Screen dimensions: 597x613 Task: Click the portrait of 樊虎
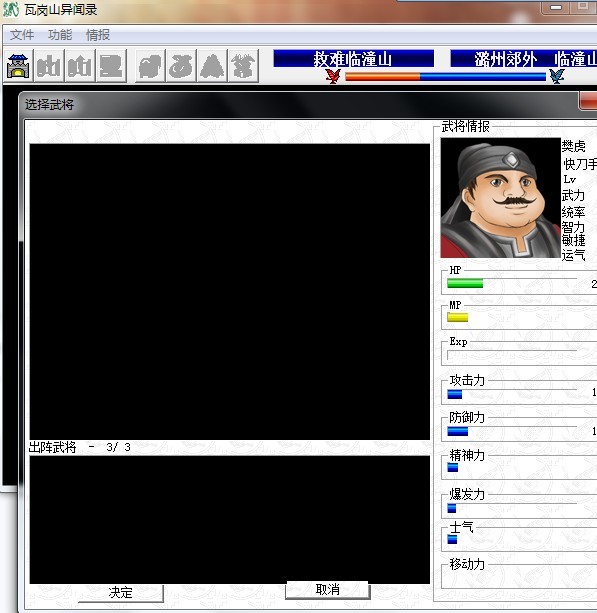pyautogui.click(x=500, y=198)
